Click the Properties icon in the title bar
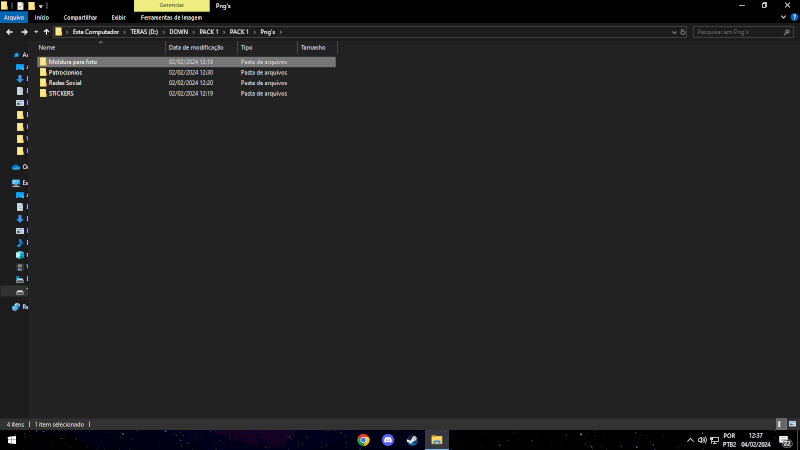The width and height of the screenshot is (800, 450). coord(20,6)
